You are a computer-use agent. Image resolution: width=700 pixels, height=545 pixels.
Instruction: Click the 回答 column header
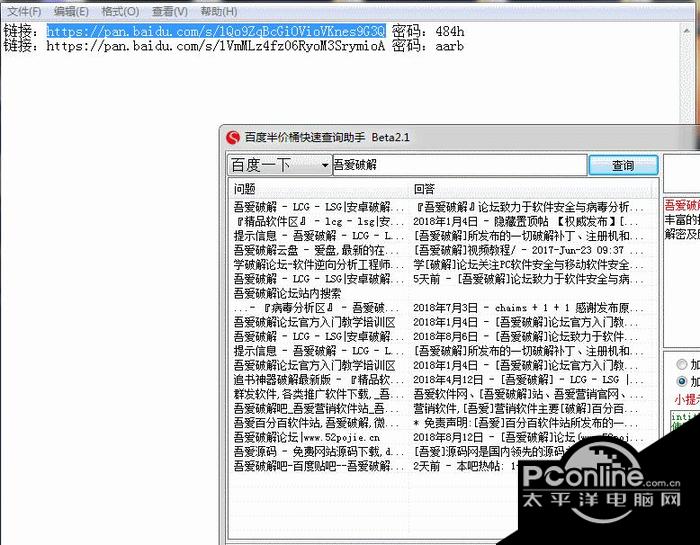[x=531, y=189]
